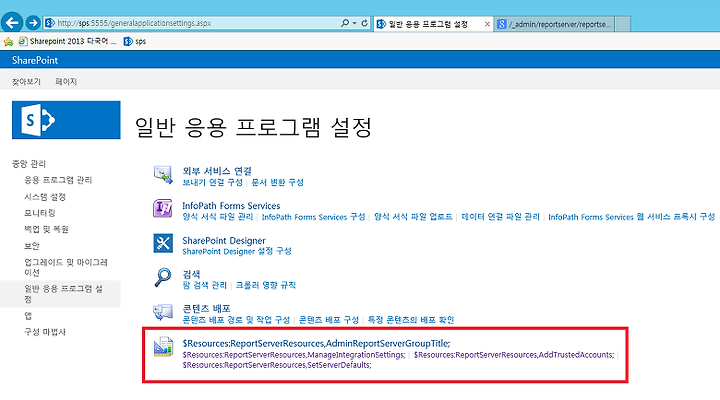Open the 외부 서비스 연결 heading link
Image resolution: width=720 pixels, height=400 pixels.
coord(217,171)
